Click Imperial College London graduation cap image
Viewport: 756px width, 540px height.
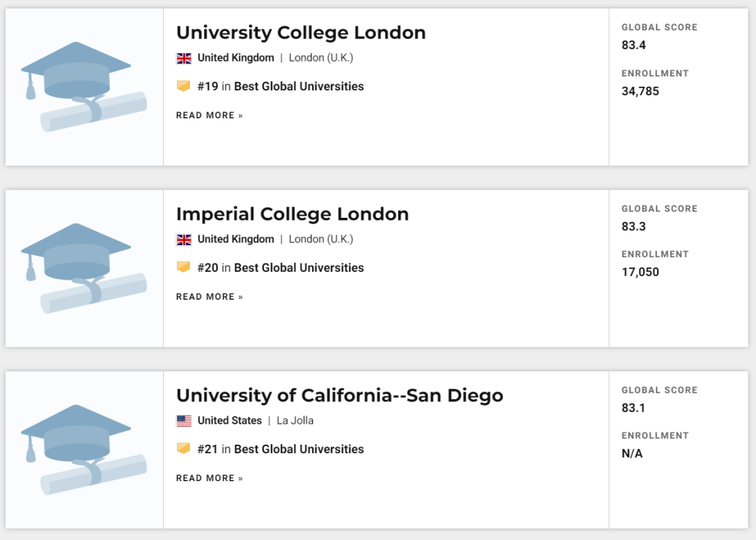84,268
